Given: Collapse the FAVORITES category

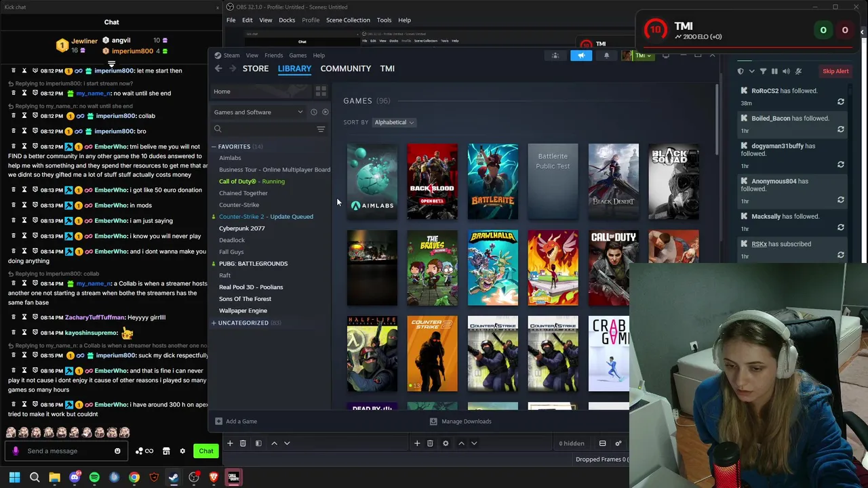Looking at the screenshot, I should [214, 146].
